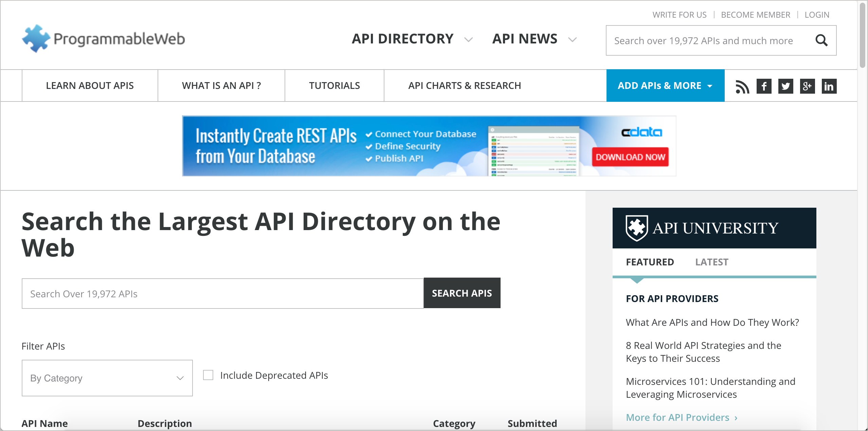This screenshot has width=868, height=431.
Task: Expand the API DIRECTORY chevron
Action: click(469, 40)
